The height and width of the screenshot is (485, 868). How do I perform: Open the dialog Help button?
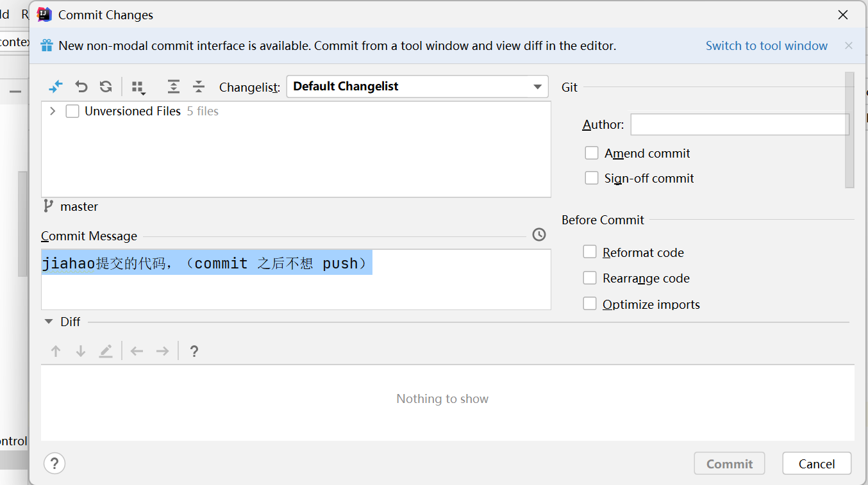coord(54,463)
